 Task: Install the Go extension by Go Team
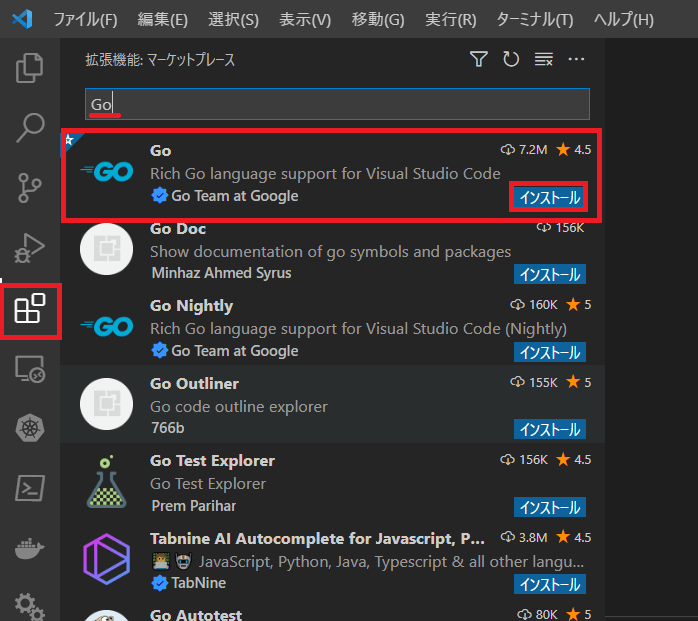[549, 197]
